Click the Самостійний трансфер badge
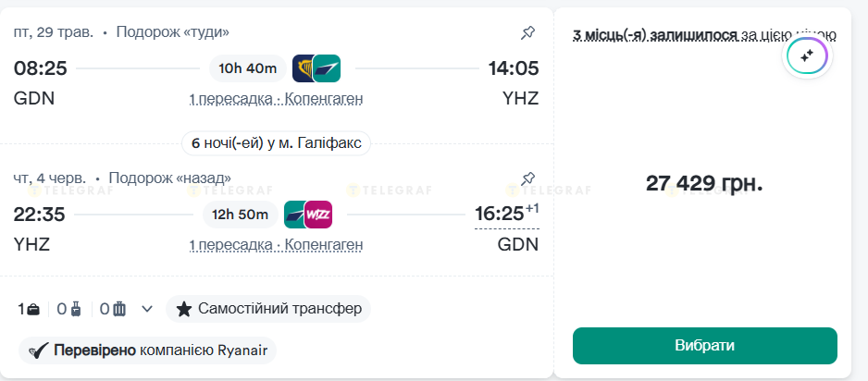868x381 pixels. click(x=268, y=309)
